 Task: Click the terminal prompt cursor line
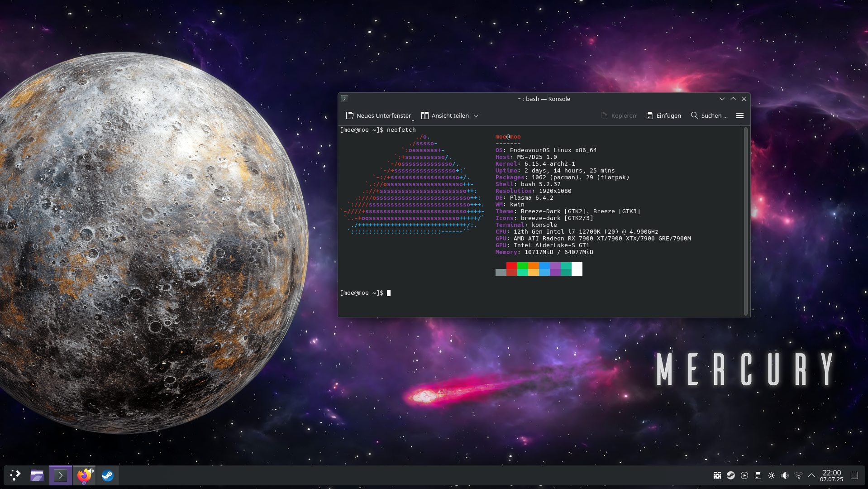(x=365, y=293)
